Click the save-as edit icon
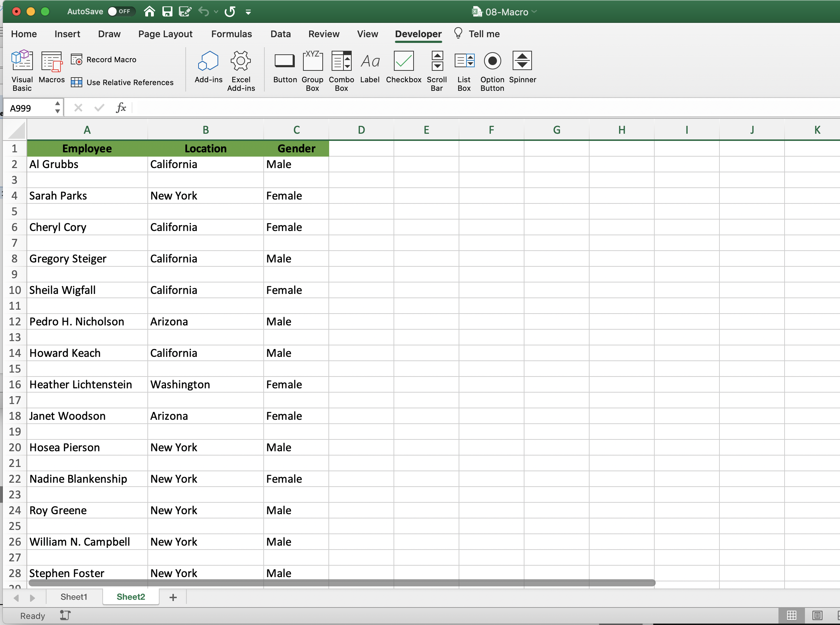Screen dimensions: 840x625 [185, 11]
